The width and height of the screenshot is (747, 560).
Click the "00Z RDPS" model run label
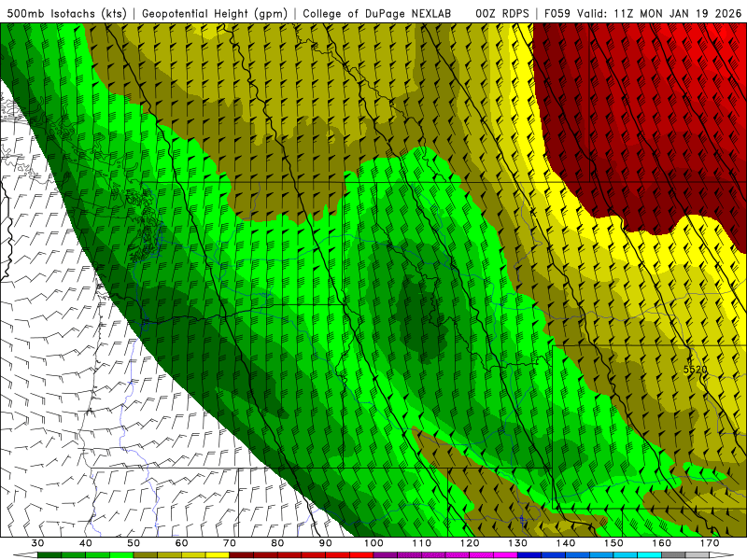(502, 13)
